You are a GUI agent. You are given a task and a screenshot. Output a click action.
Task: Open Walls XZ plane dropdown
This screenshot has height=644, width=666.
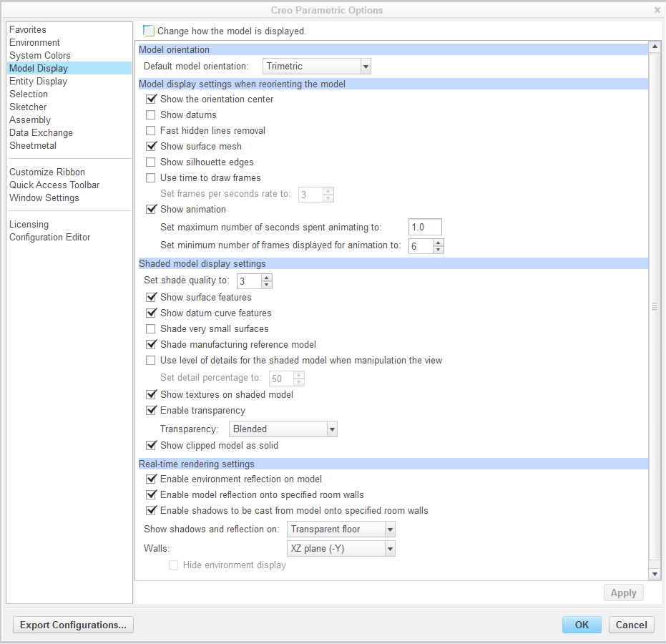click(341, 548)
